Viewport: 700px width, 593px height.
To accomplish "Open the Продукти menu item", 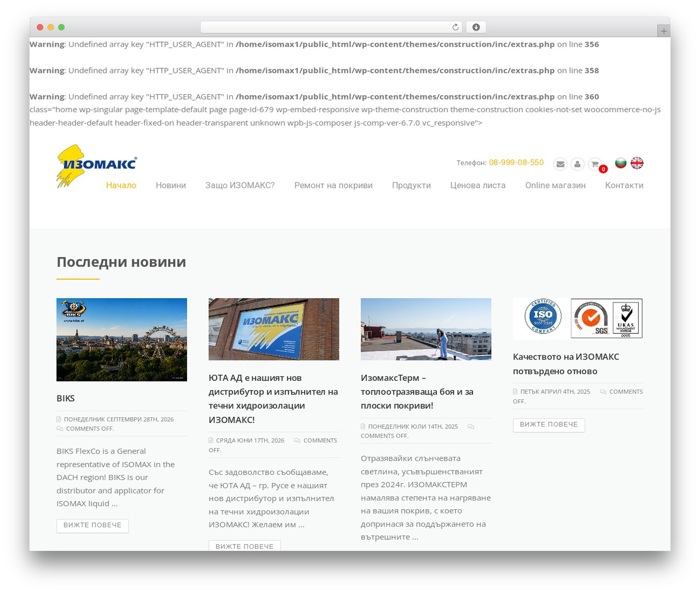I will [411, 185].
